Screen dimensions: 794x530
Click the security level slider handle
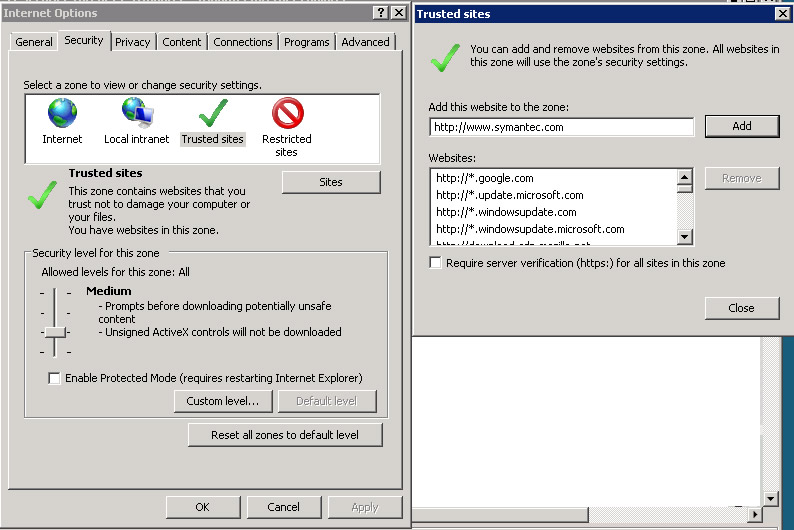pos(55,331)
